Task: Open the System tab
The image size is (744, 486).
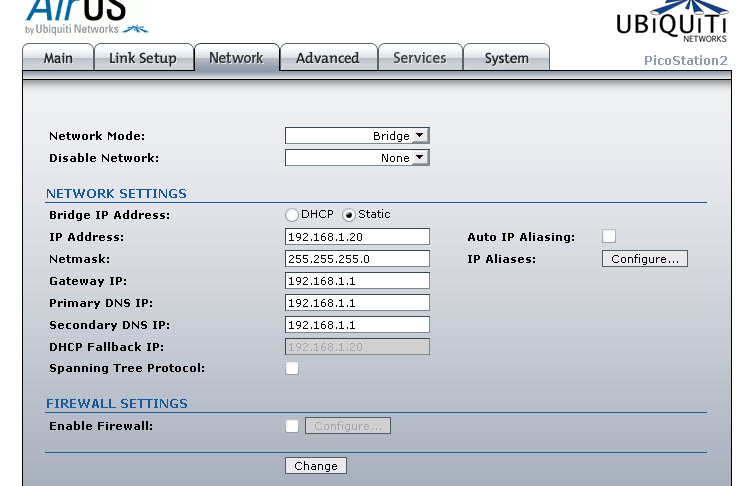Action: tap(506, 57)
